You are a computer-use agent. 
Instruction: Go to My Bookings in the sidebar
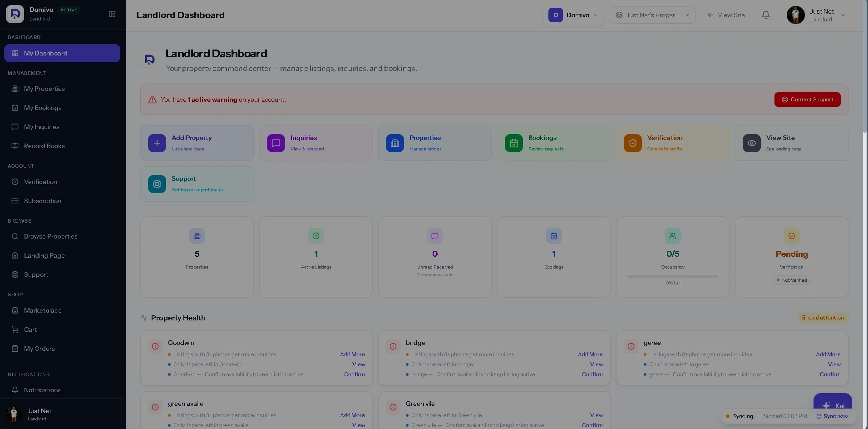62,108
